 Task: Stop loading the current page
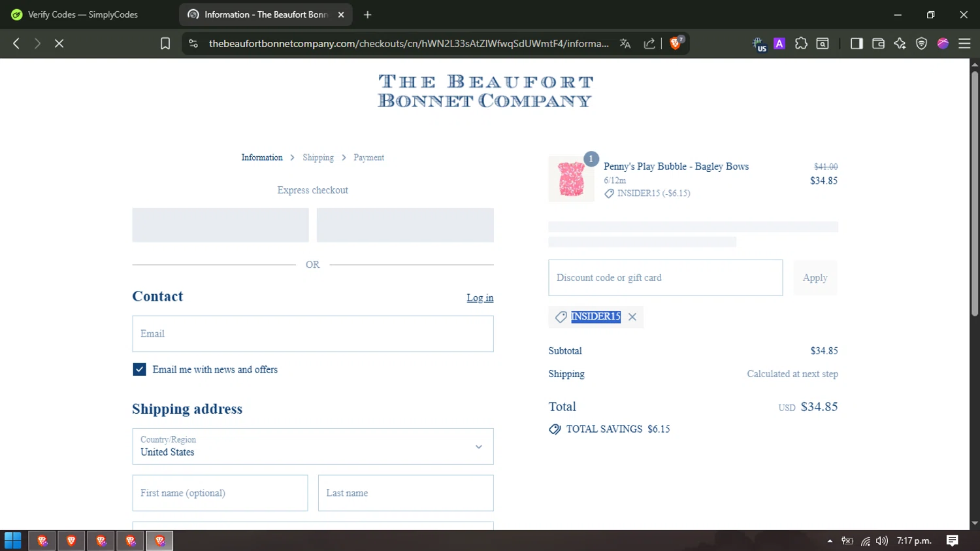(x=59, y=43)
